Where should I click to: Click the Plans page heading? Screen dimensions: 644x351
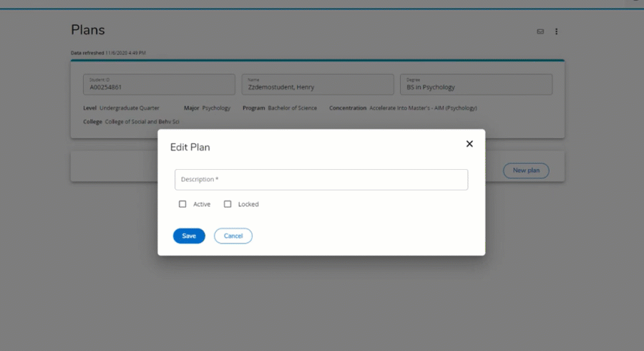88,30
